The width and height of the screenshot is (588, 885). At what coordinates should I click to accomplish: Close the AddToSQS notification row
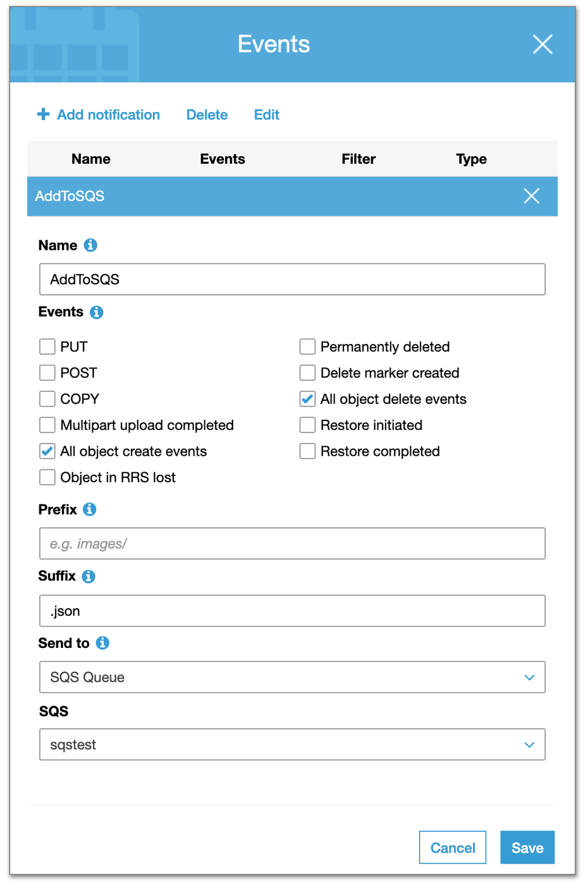click(x=531, y=196)
